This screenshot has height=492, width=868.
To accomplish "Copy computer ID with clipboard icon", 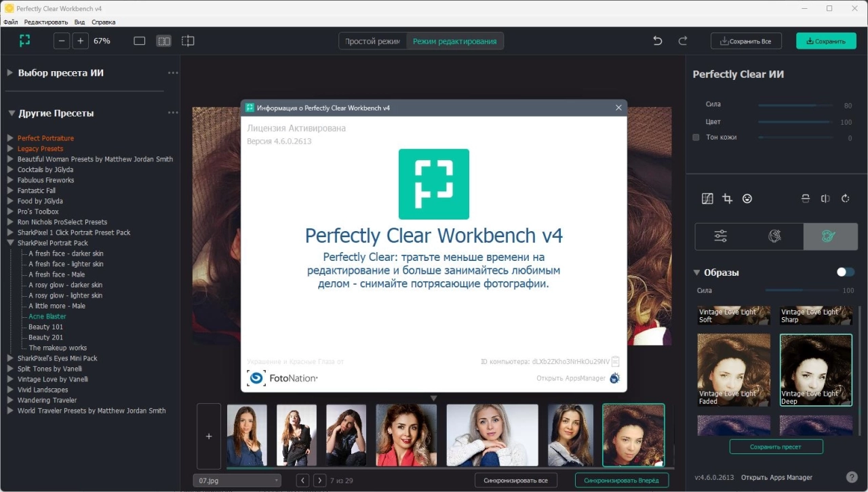I will tap(615, 362).
